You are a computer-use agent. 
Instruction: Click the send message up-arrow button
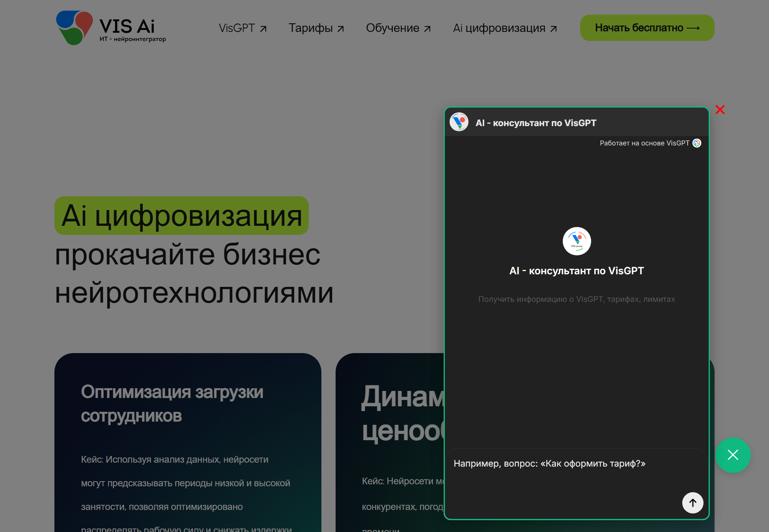click(692, 503)
